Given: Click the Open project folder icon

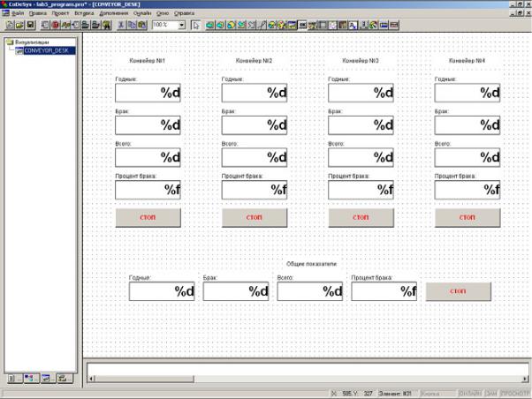Looking at the screenshot, I should (x=19, y=25).
